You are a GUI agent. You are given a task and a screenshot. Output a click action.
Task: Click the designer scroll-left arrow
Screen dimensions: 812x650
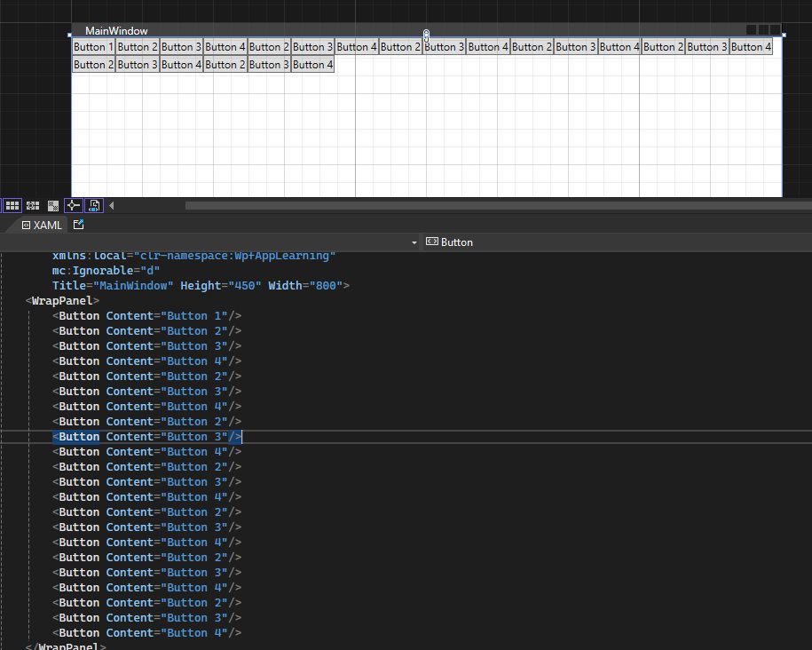[111, 206]
